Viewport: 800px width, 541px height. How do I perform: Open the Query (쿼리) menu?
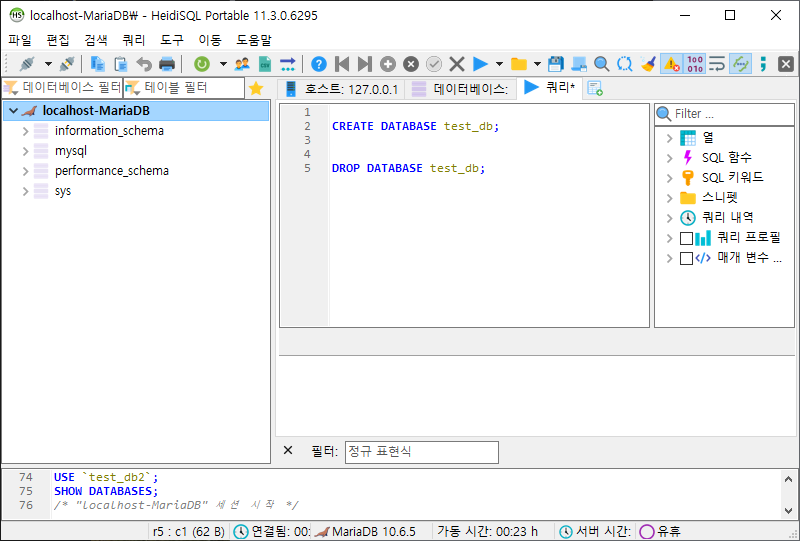click(134, 40)
